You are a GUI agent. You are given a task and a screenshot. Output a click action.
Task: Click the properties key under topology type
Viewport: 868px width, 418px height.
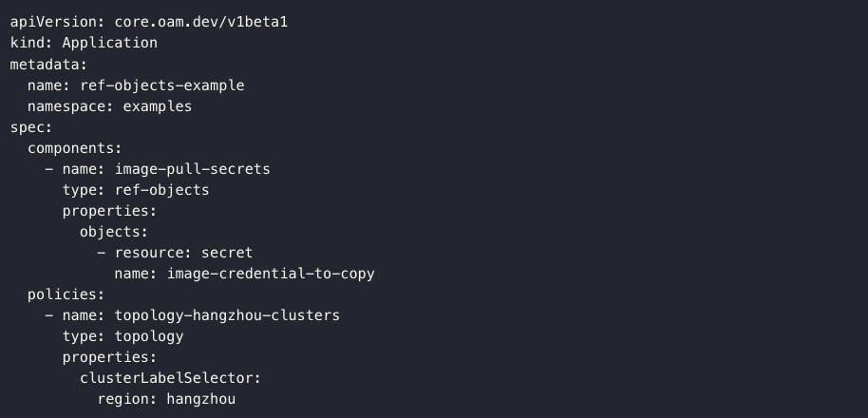(x=105, y=357)
